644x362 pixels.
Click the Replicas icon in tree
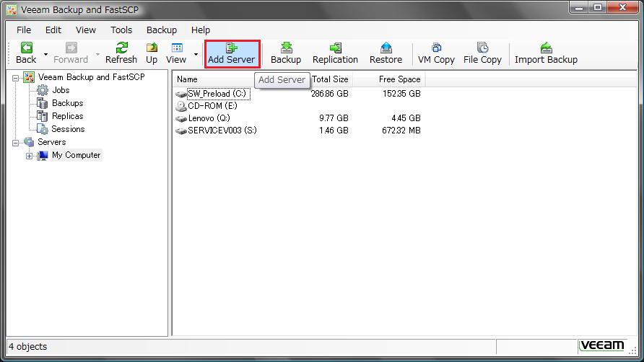pos(43,116)
